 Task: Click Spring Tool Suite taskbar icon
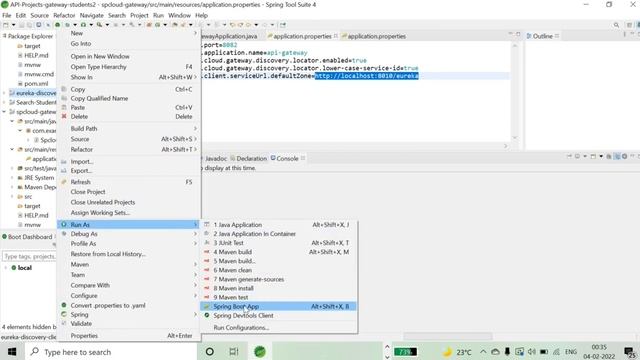coord(260,351)
